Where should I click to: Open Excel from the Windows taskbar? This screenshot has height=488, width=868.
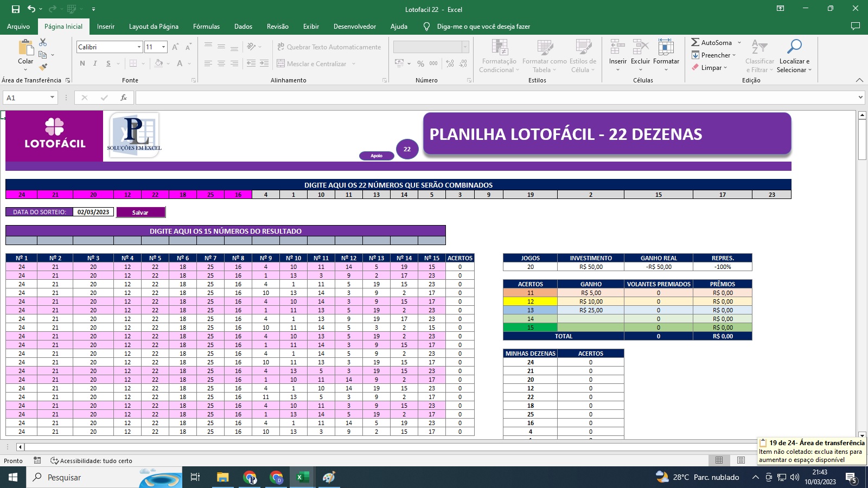coord(303,477)
